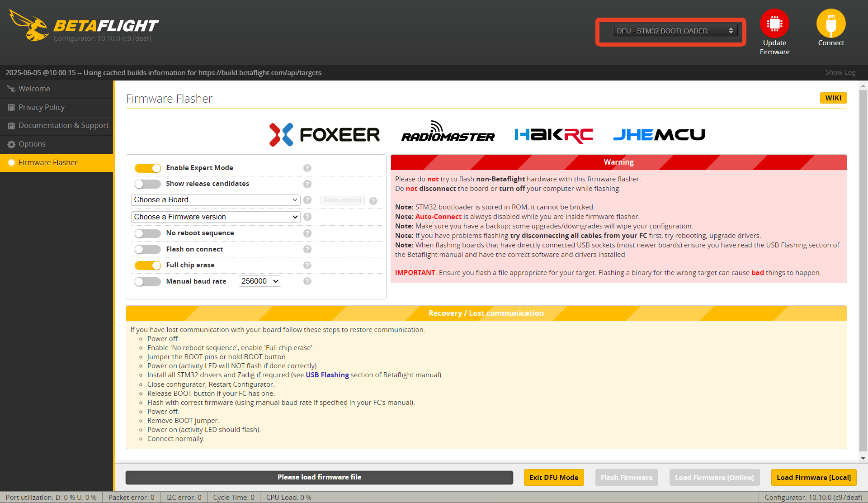Open the Choose a Firmware version dropdown

[216, 217]
